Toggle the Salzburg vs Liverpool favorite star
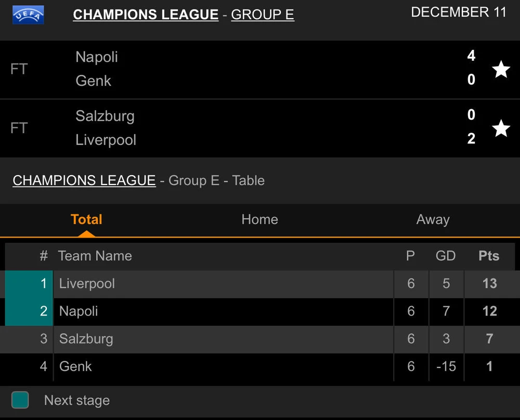Screen dimensions: 520x420 coord(501,128)
